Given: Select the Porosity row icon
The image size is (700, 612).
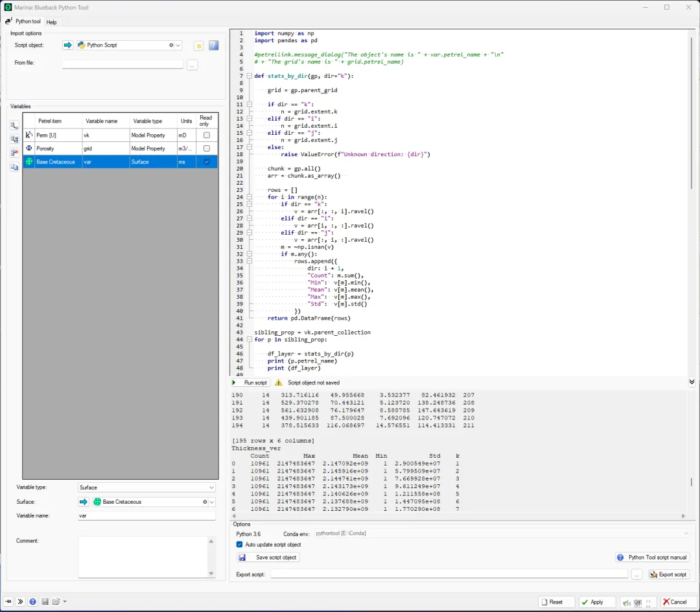Looking at the screenshot, I should coord(29,148).
